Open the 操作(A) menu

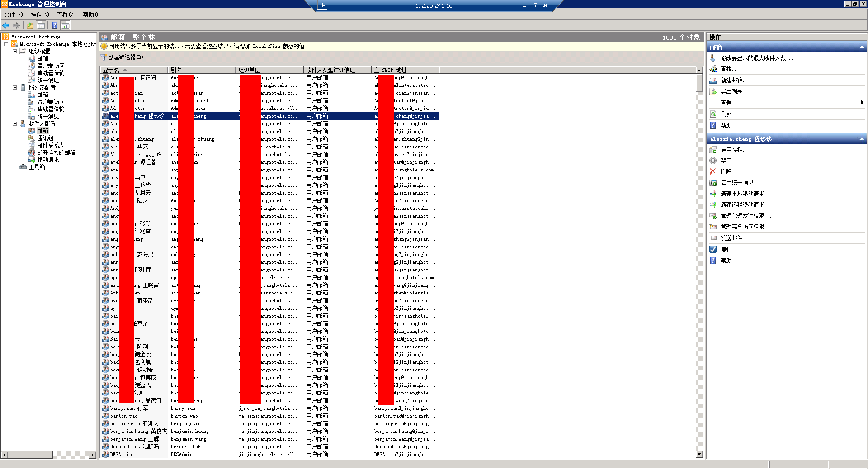[x=40, y=14]
